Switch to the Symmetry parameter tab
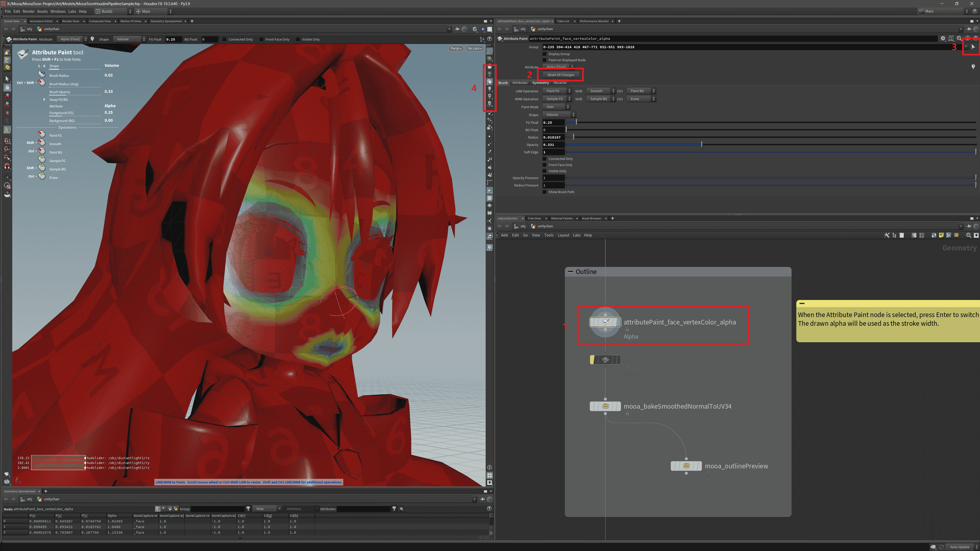 tap(540, 82)
